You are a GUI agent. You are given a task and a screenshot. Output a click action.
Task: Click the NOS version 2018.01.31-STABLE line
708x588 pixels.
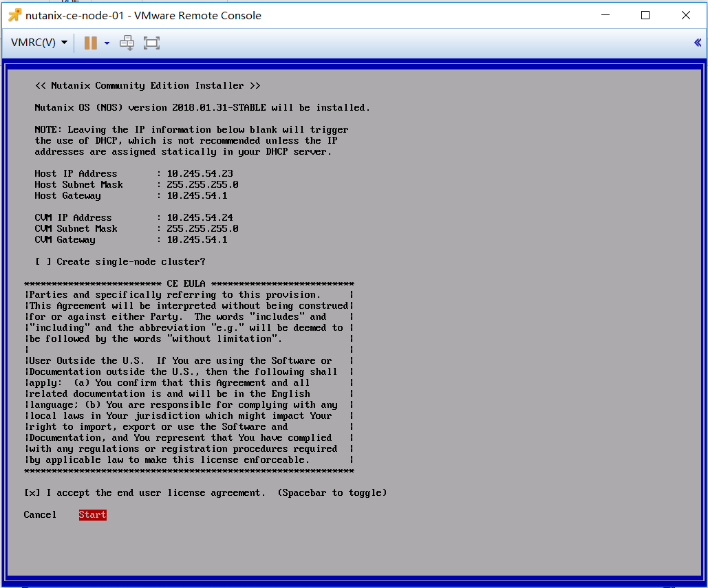[x=202, y=108]
